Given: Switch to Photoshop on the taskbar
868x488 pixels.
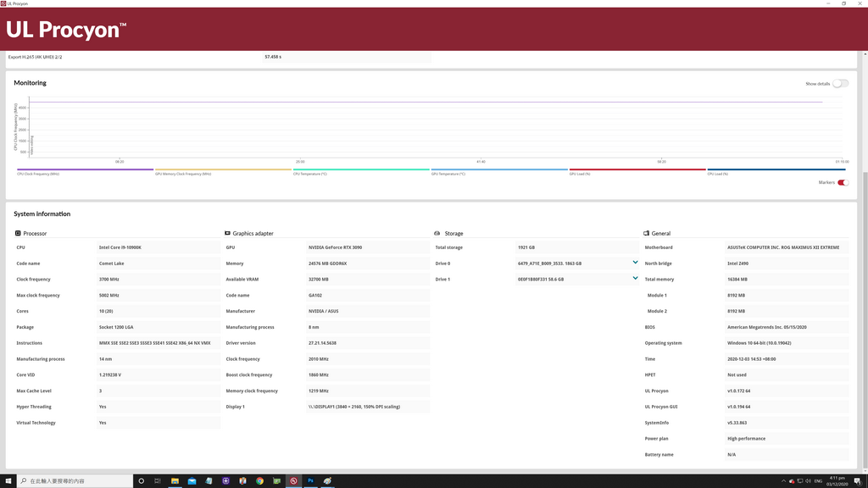Looking at the screenshot, I should 310,481.
